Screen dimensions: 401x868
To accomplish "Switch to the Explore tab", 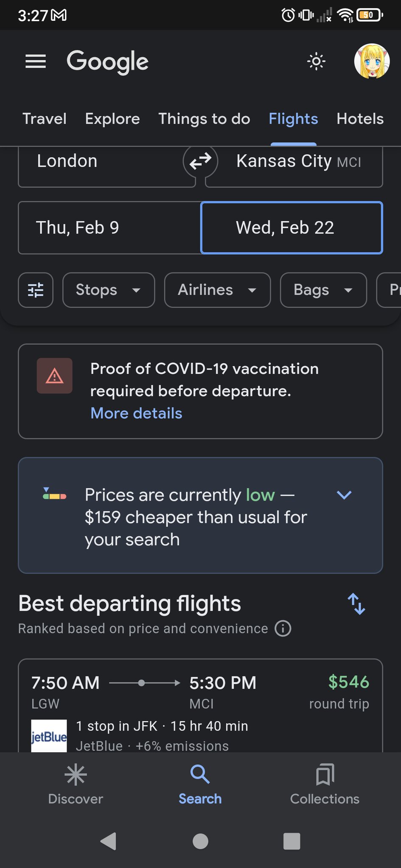I will coord(112,119).
